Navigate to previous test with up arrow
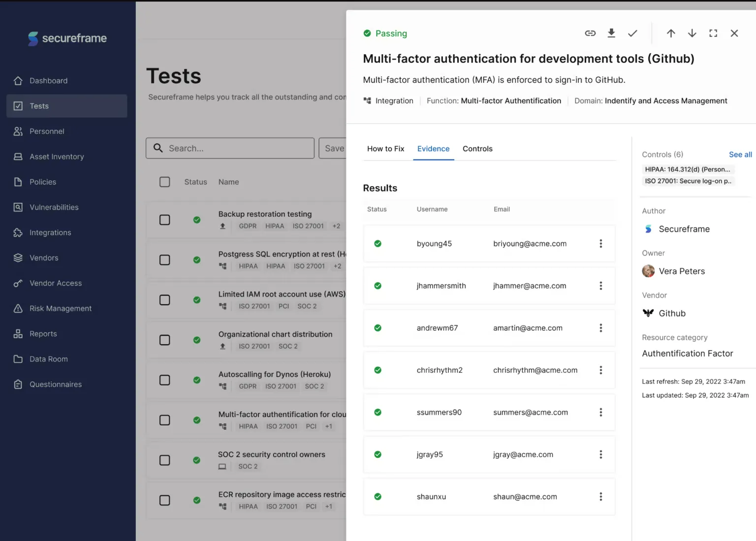Screen dimensions: 756x541 [671, 33]
